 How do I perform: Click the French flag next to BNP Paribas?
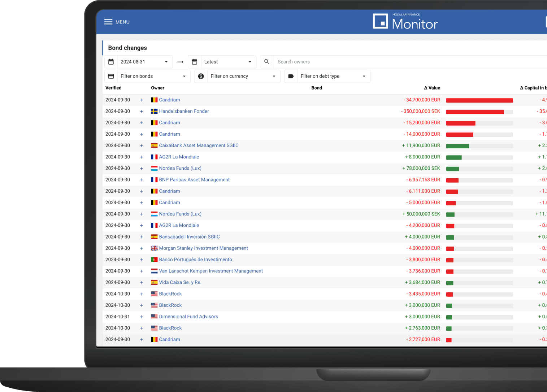[x=154, y=180]
